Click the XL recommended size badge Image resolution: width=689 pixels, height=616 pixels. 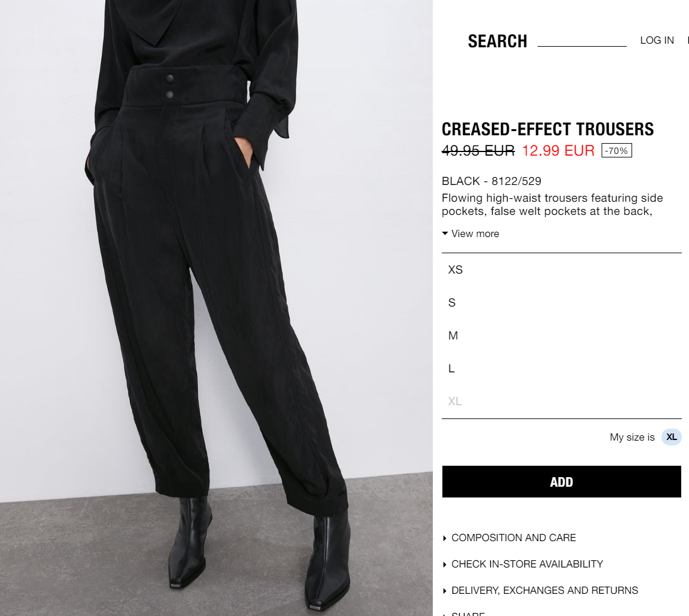(x=672, y=437)
